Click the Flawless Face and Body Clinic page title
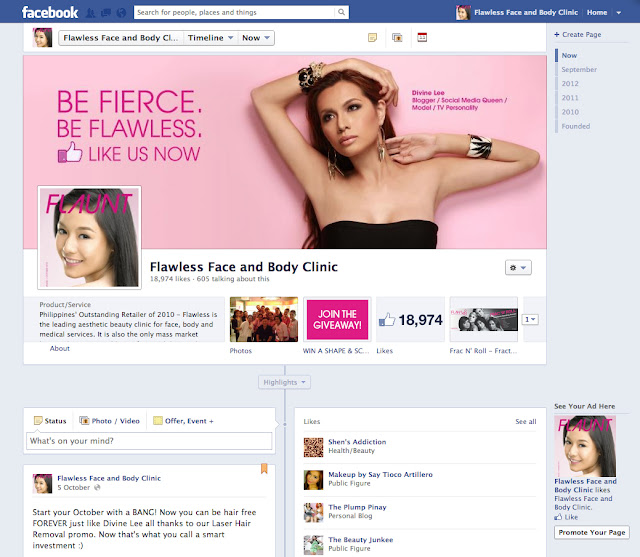Screen dimensions: 640x557 (x=244, y=267)
